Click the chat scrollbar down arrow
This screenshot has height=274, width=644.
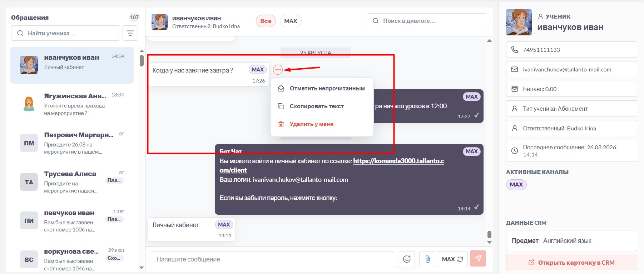[x=489, y=242]
